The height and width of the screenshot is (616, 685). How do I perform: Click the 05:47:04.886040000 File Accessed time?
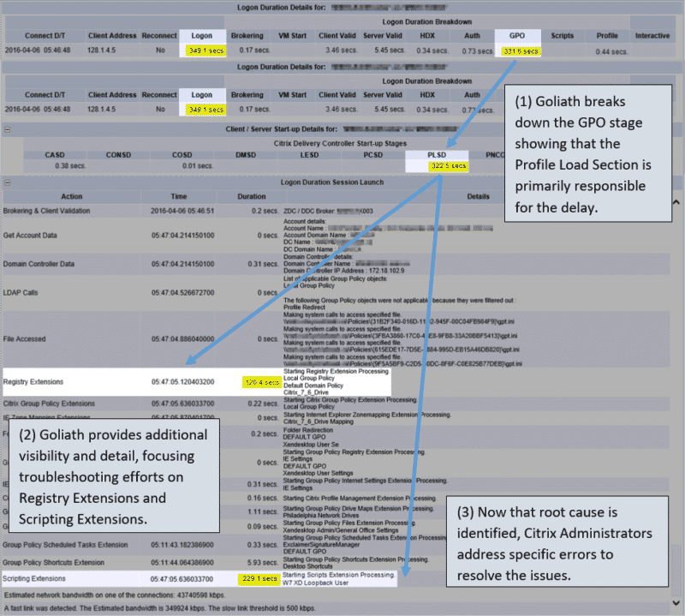(x=182, y=338)
